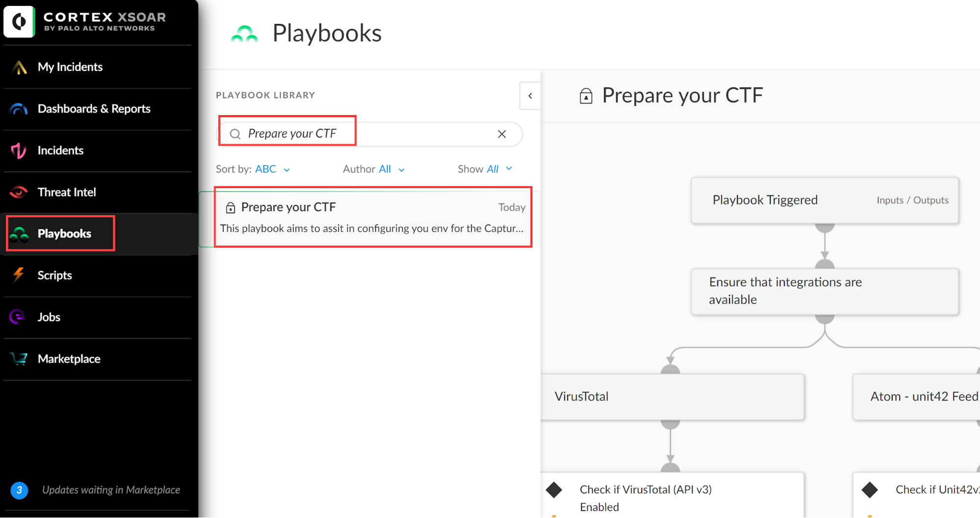Select the Prepare your CTF playbook result

click(373, 217)
